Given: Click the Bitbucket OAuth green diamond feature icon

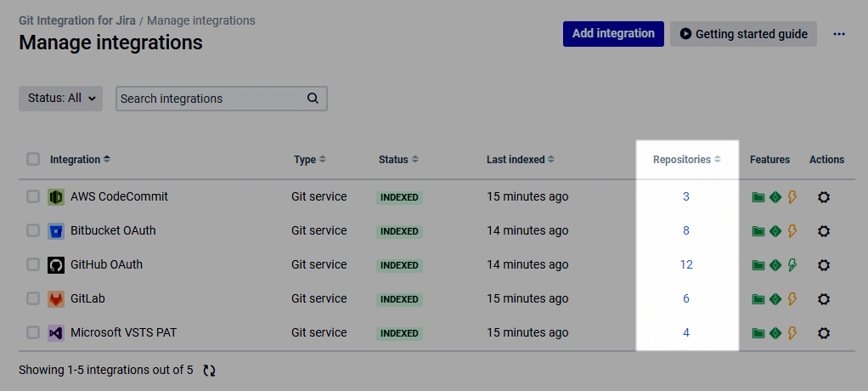Looking at the screenshot, I should point(775,231).
